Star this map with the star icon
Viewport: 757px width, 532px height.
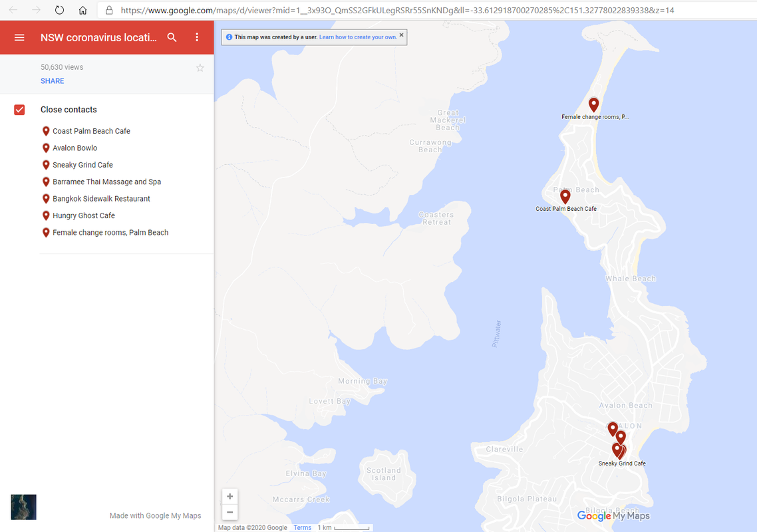coord(200,68)
